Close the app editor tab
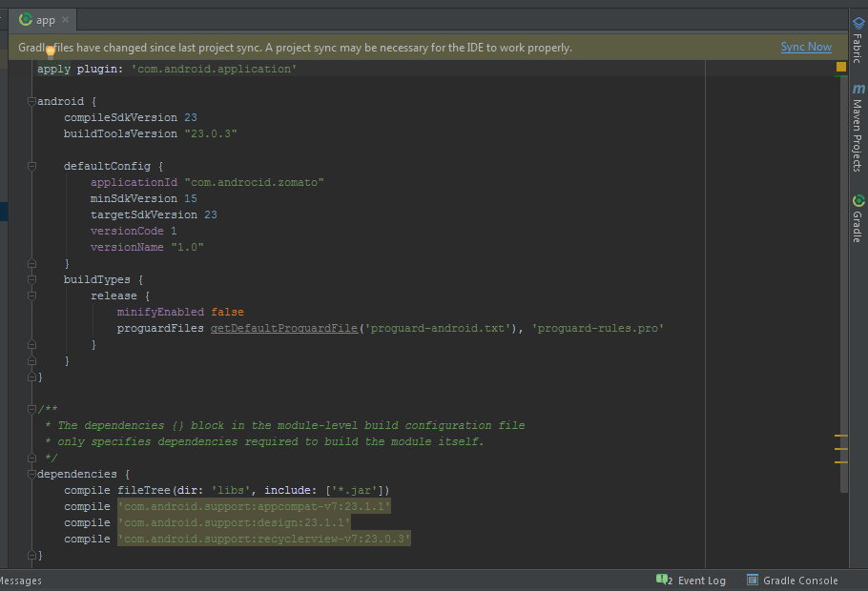The width and height of the screenshot is (868, 591). 65,20
